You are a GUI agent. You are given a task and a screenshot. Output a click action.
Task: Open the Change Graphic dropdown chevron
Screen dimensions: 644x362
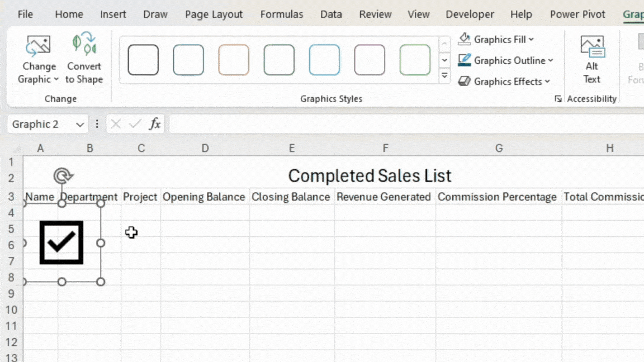[x=56, y=79]
